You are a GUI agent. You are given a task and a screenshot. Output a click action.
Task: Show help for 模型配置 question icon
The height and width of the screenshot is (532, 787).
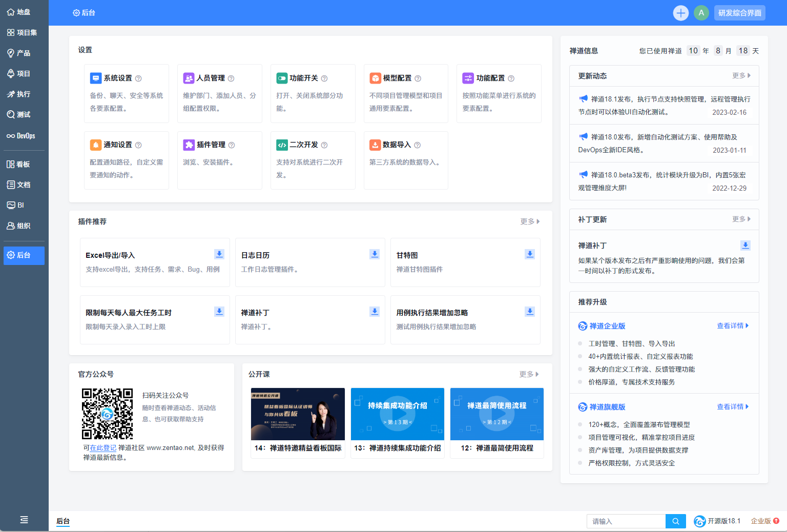pos(418,78)
